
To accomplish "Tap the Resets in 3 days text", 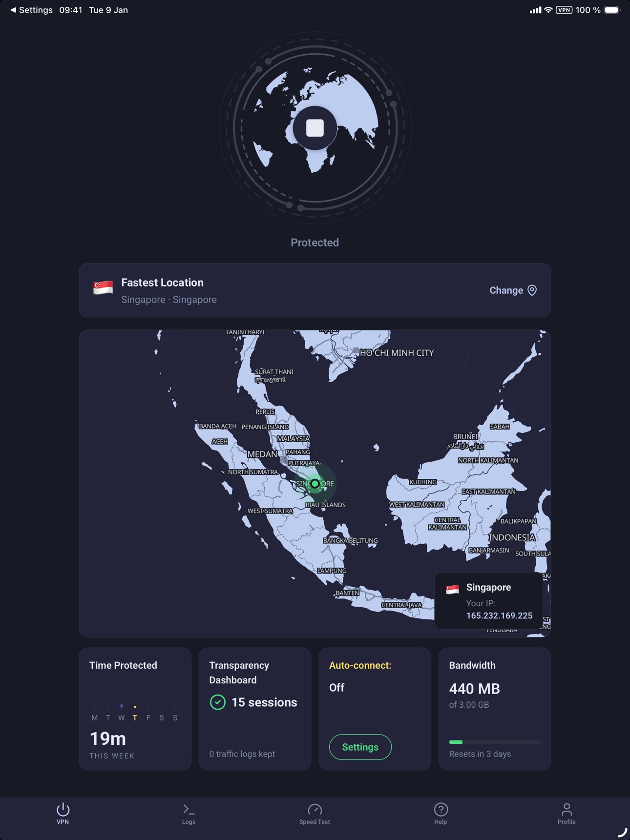I will click(480, 754).
